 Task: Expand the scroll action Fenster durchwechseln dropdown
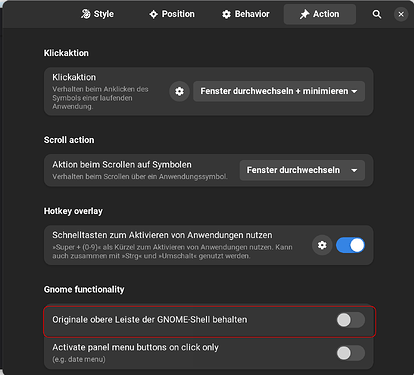302,170
